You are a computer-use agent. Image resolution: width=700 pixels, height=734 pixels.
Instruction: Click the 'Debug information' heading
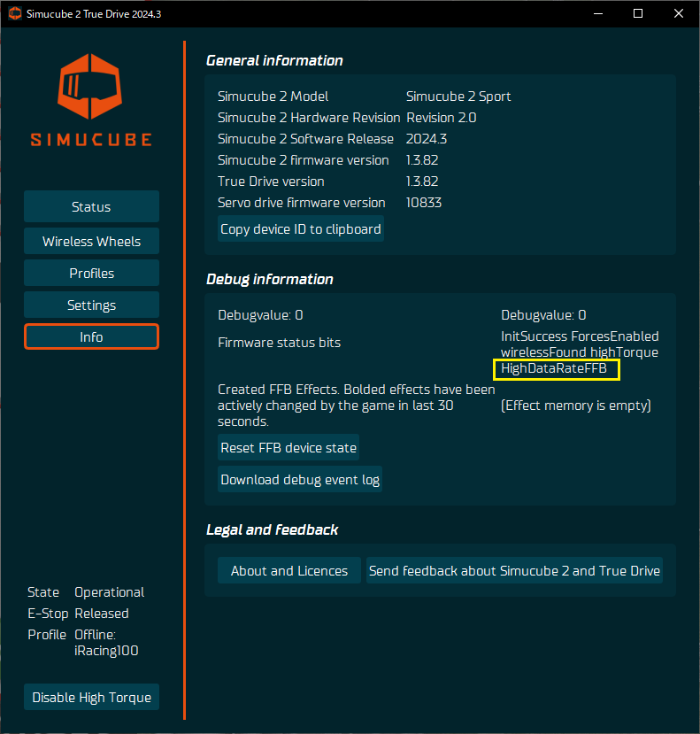[x=270, y=280]
